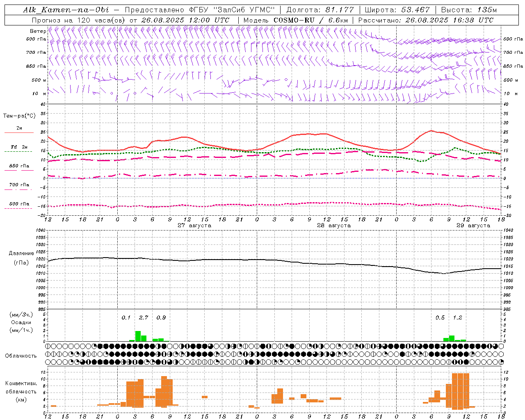Click the 27 августа date label
525x420 pixels.
point(194,226)
